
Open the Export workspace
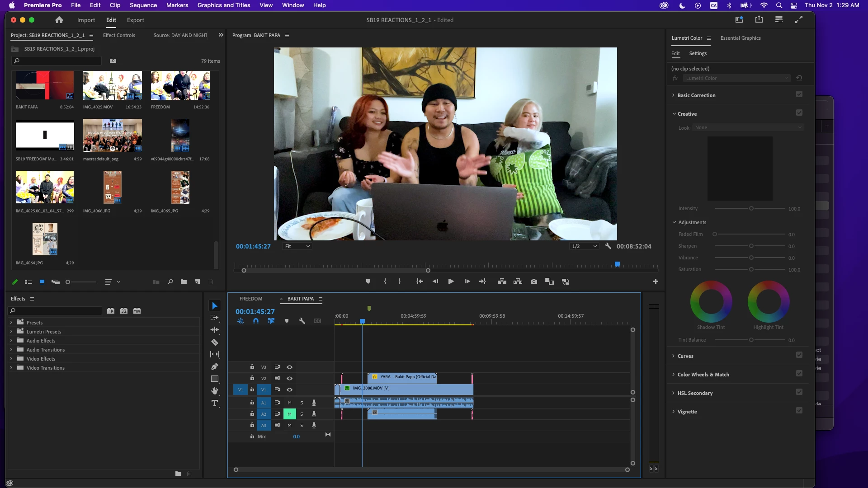click(135, 20)
